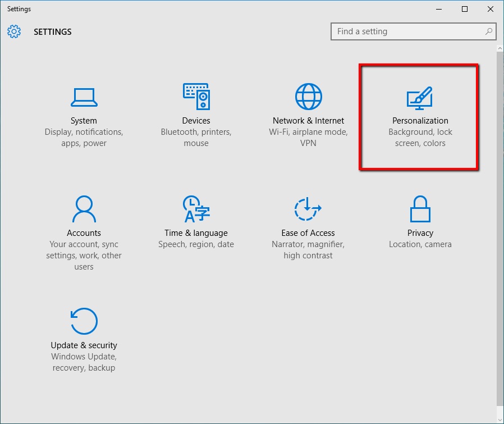Open the Time & language clock icon

click(x=196, y=209)
